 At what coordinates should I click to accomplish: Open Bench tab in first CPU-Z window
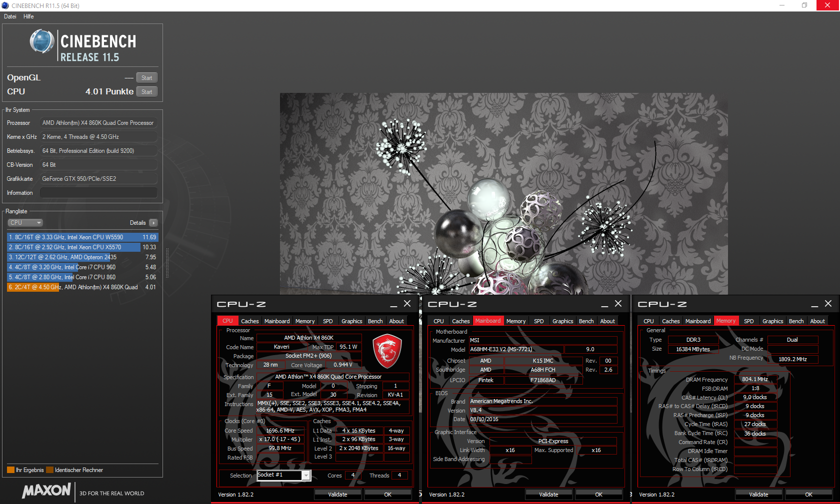pyautogui.click(x=375, y=321)
